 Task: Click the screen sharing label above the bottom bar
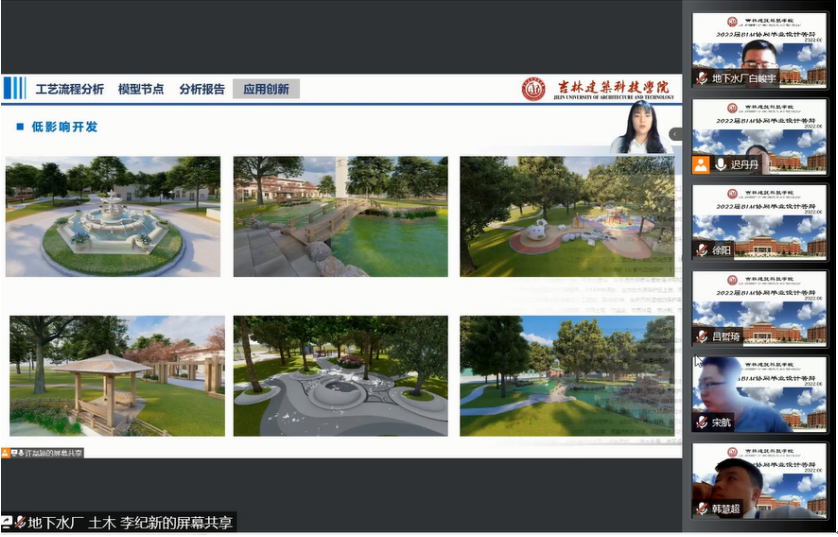[x=43, y=453]
